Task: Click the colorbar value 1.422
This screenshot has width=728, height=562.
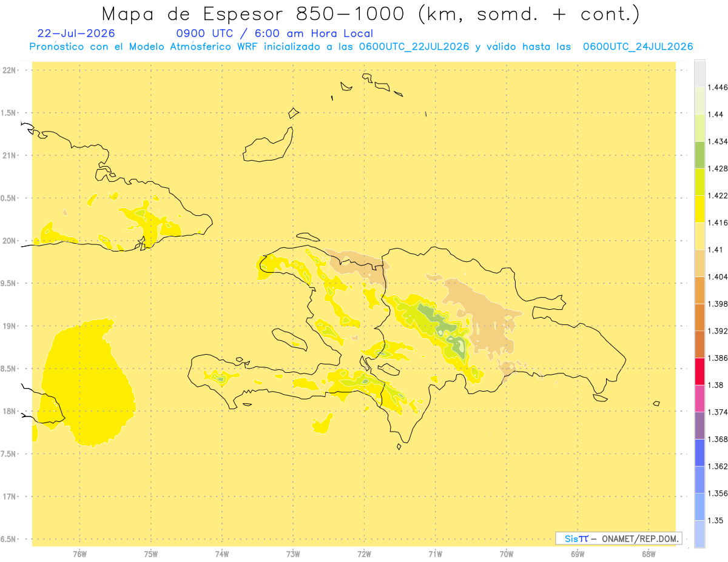Action: pyautogui.click(x=718, y=196)
